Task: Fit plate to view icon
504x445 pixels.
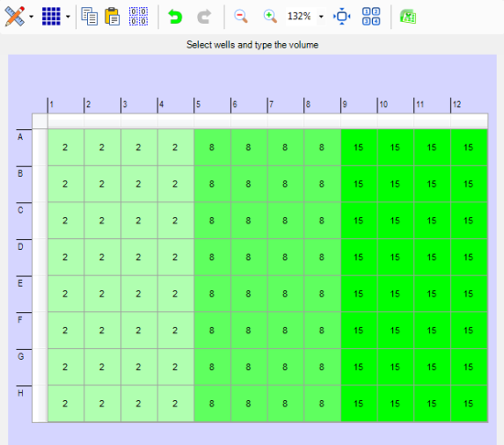Action: point(342,16)
